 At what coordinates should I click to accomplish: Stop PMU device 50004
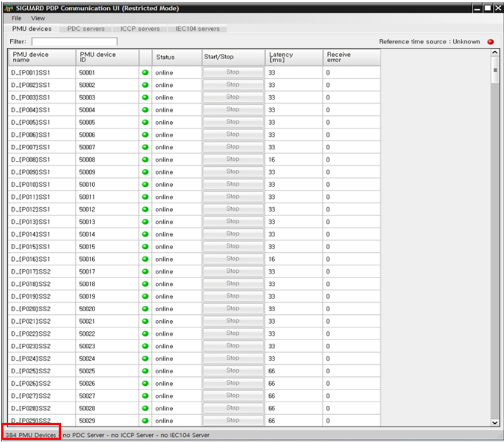pos(232,109)
